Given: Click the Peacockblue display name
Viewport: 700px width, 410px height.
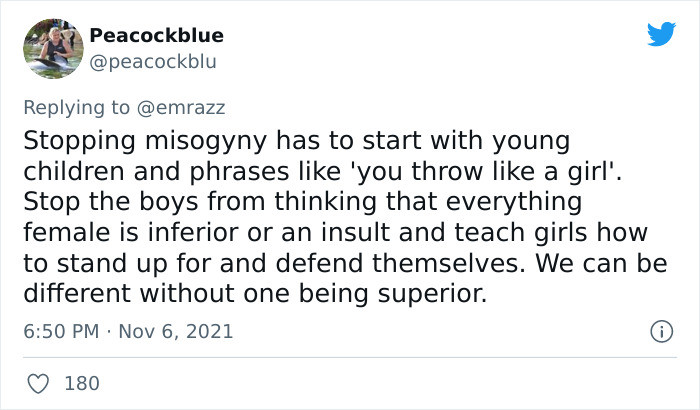Looking at the screenshot, I should point(156,36).
